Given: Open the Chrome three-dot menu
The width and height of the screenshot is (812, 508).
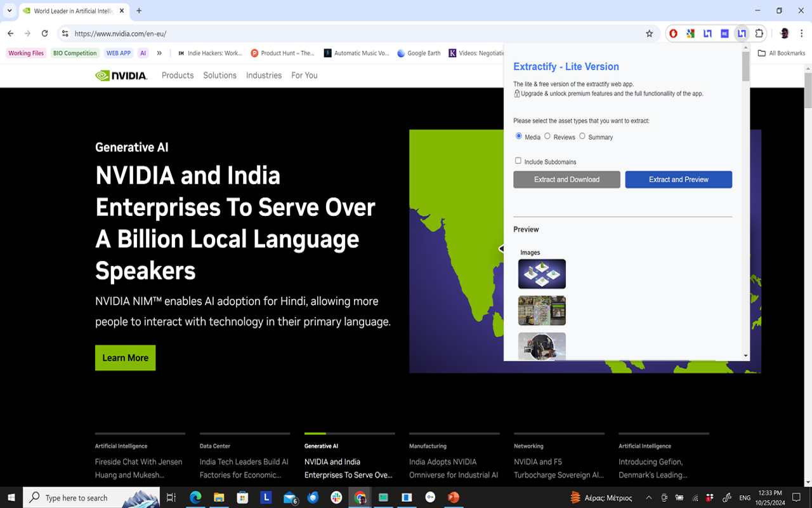Looking at the screenshot, I should coord(802,34).
